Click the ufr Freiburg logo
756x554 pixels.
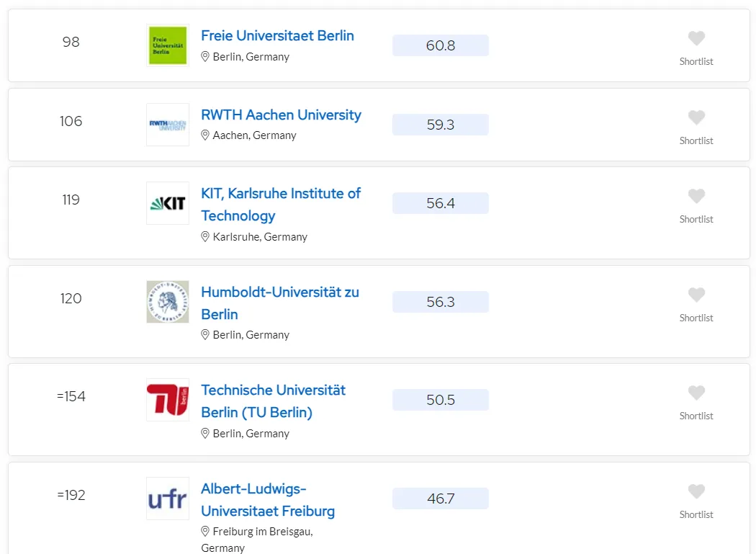click(168, 499)
